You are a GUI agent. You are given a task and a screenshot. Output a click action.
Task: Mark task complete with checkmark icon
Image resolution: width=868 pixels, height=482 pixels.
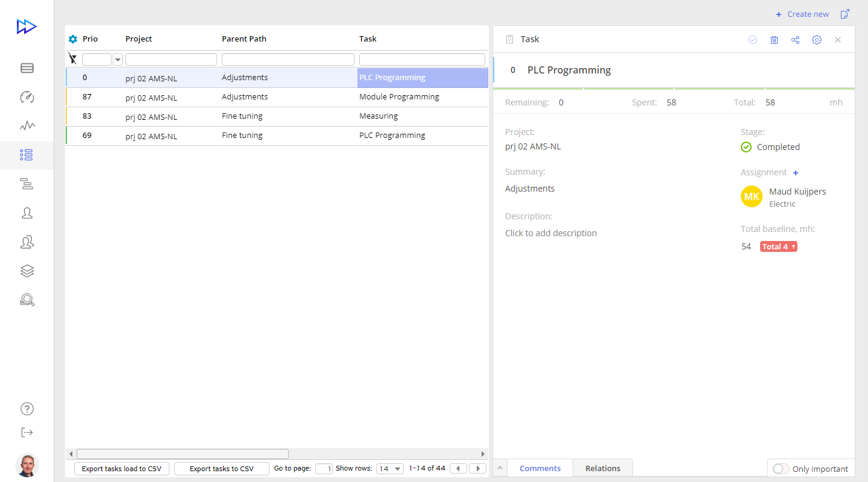pyautogui.click(x=753, y=40)
